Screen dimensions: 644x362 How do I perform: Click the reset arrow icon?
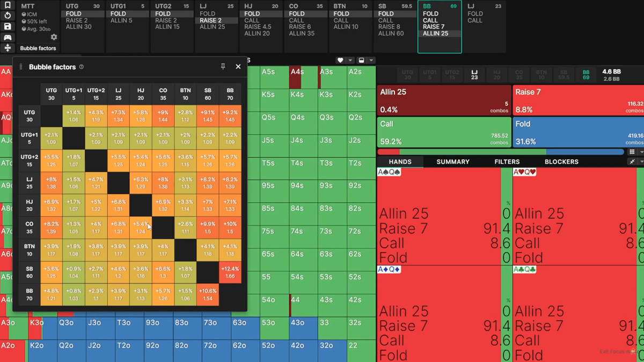point(8,16)
